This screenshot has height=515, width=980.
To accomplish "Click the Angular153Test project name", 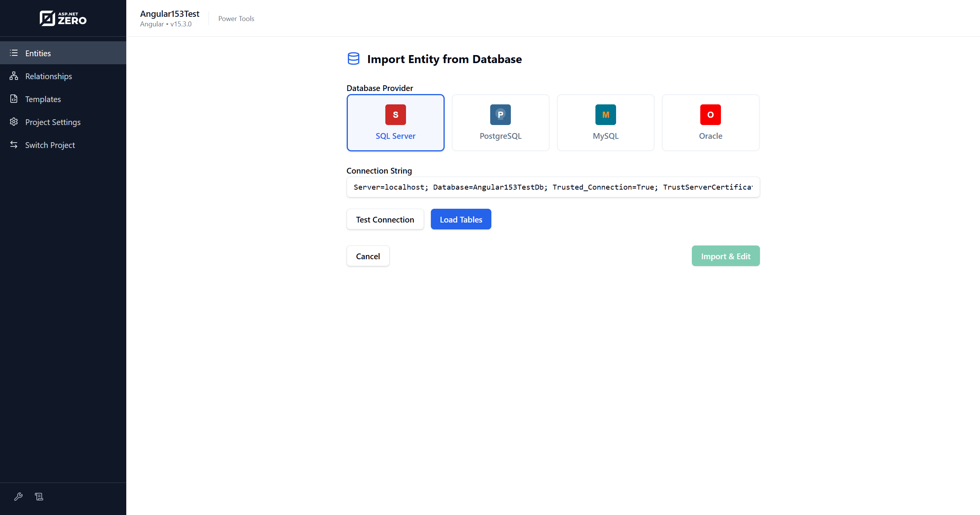I will pos(170,14).
